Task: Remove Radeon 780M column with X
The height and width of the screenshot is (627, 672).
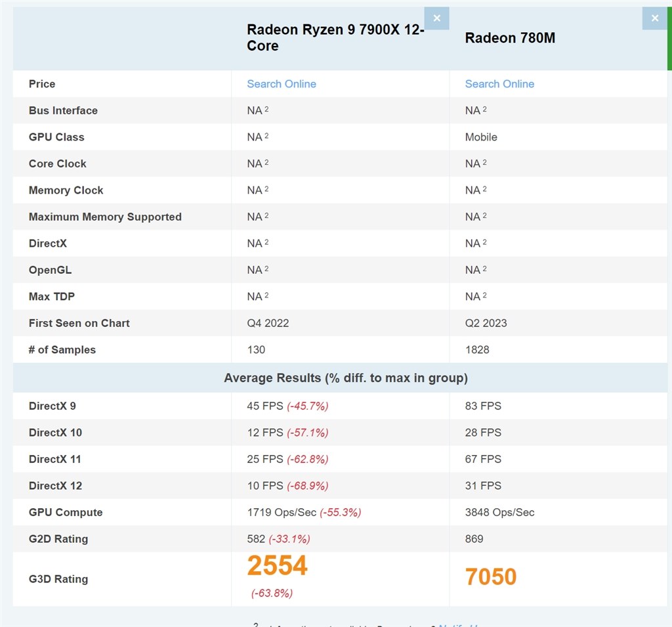Action: (654, 18)
